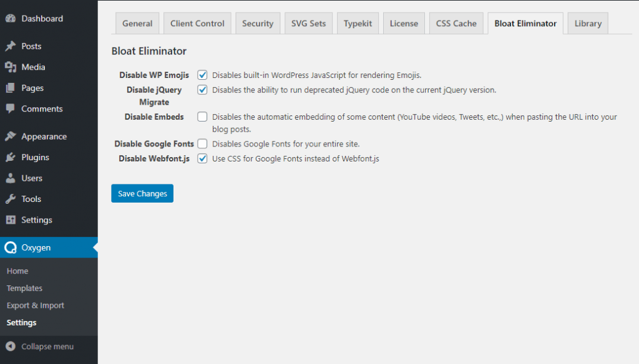This screenshot has width=639, height=364.
Task: Uncheck the Disable jQuery Migrate checkbox
Action: (x=202, y=90)
